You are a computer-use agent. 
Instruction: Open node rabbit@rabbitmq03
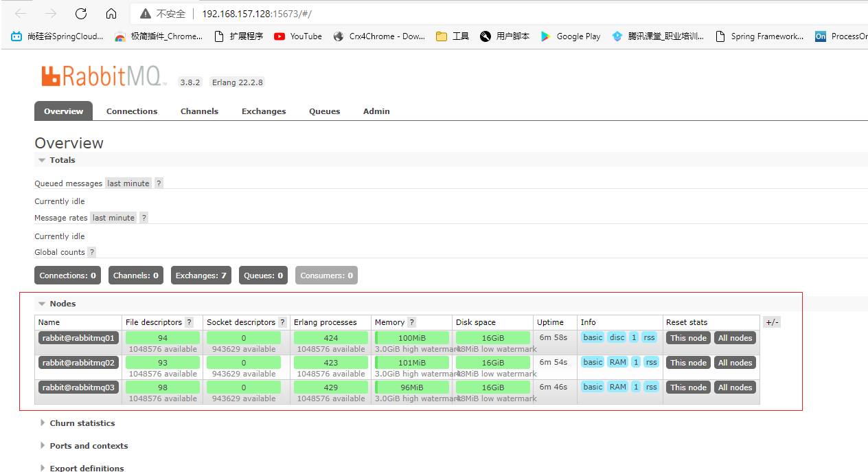(78, 387)
